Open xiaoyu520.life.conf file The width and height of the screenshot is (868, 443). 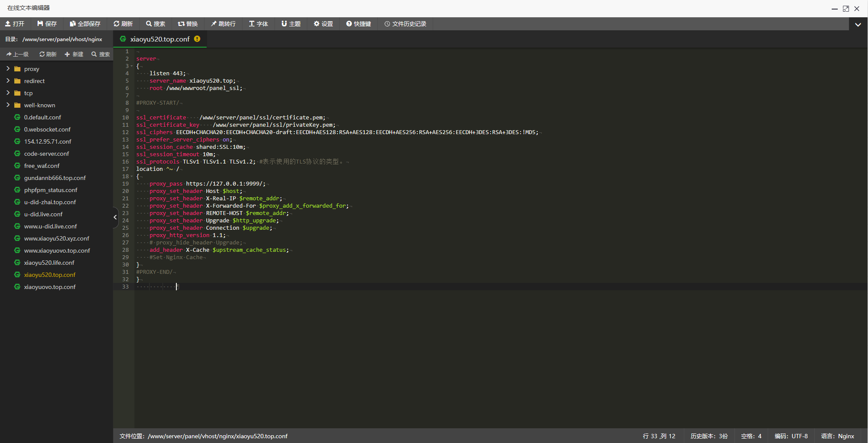[x=49, y=263]
